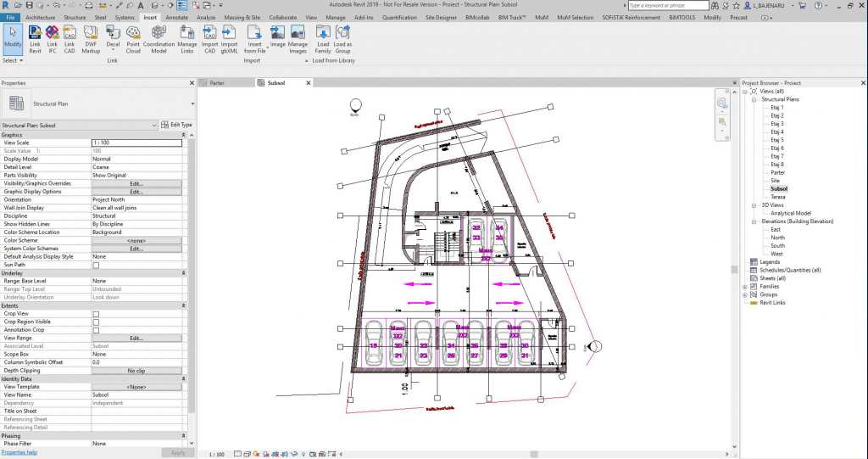Click the favorites star icon in title bar

(737, 5)
